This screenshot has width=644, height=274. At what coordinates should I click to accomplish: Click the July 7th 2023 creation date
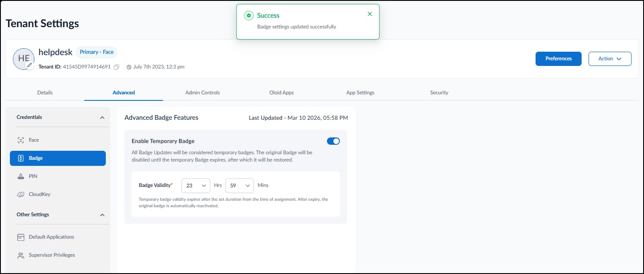click(159, 67)
